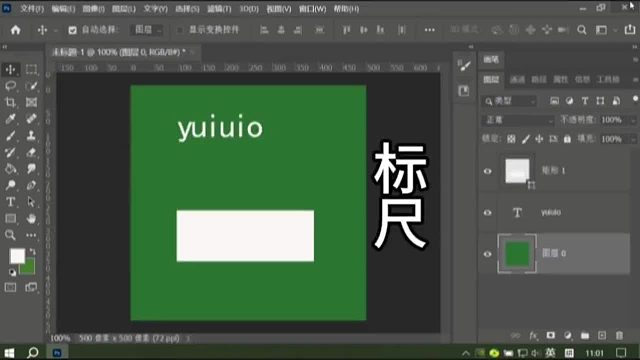
Task: Open the 正常 blend mode dropdown
Action: pyautogui.click(x=518, y=120)
